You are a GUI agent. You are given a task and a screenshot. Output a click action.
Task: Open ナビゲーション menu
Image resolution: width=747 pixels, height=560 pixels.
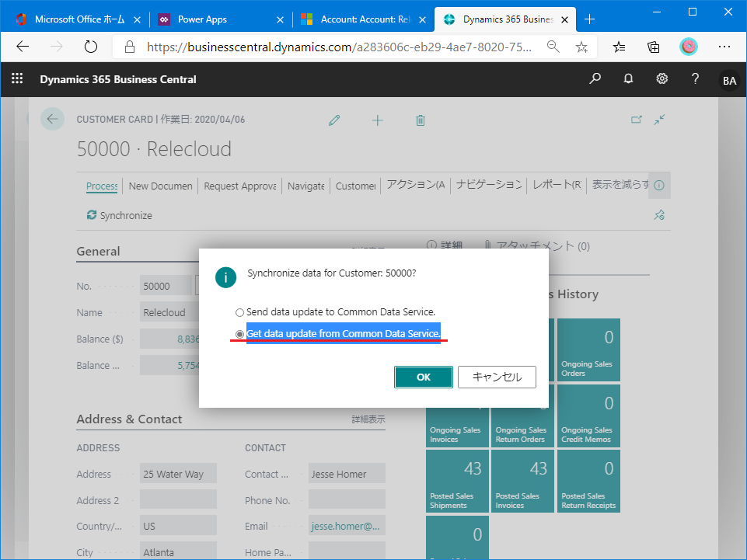[489, 185]
